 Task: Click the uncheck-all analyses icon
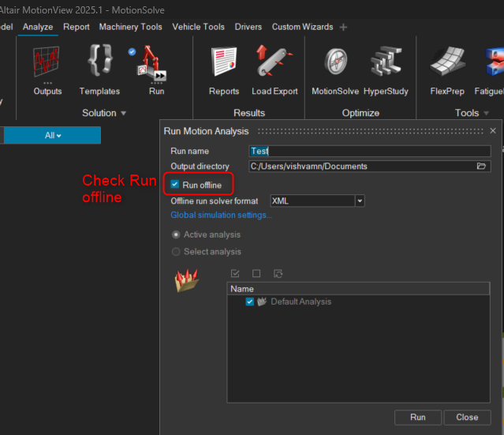(x=256, y=273)
